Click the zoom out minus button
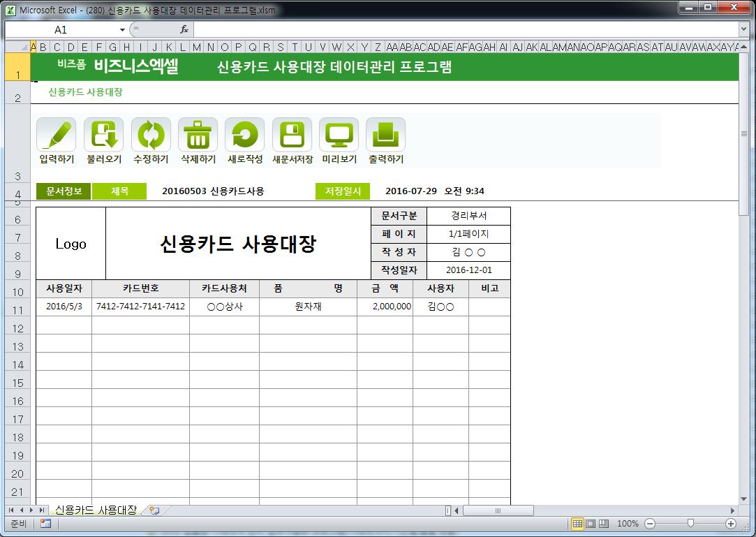The width and height of the screenshot is (756, 537). pyautogui.click(x=650, y=524)
